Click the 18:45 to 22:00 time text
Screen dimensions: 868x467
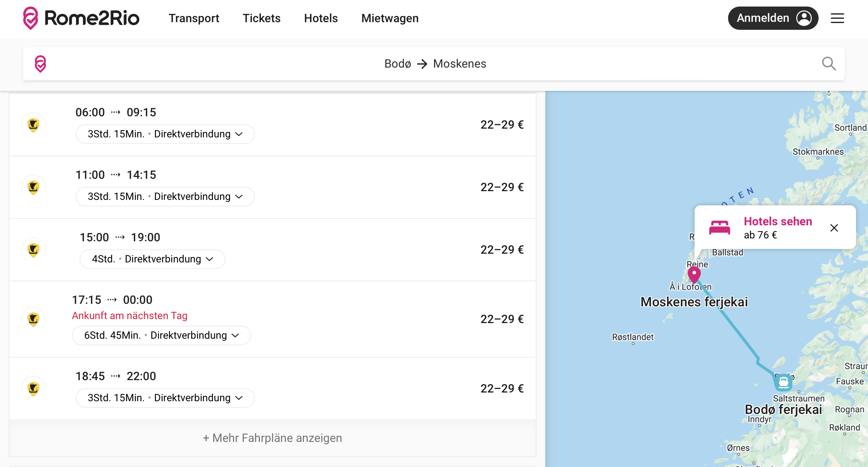coord(116,376)
